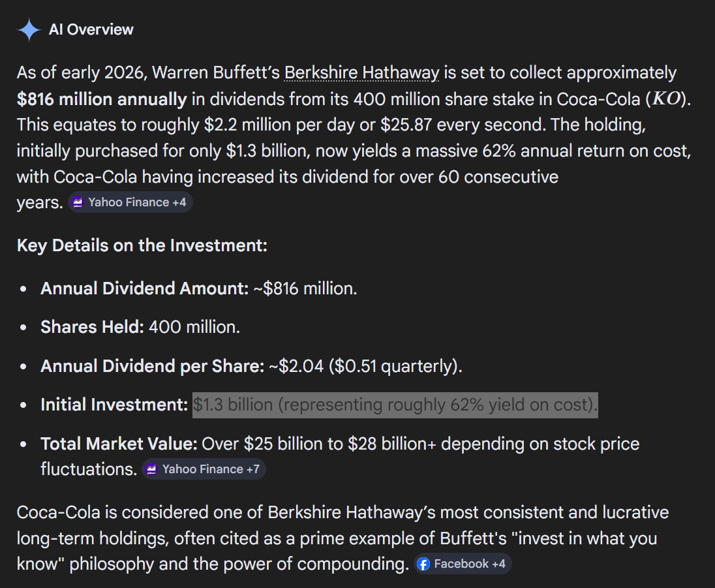Open the Yahoo Finance +7 source chip
This screenshot has width=715, height=588.
tap(204, 469)
